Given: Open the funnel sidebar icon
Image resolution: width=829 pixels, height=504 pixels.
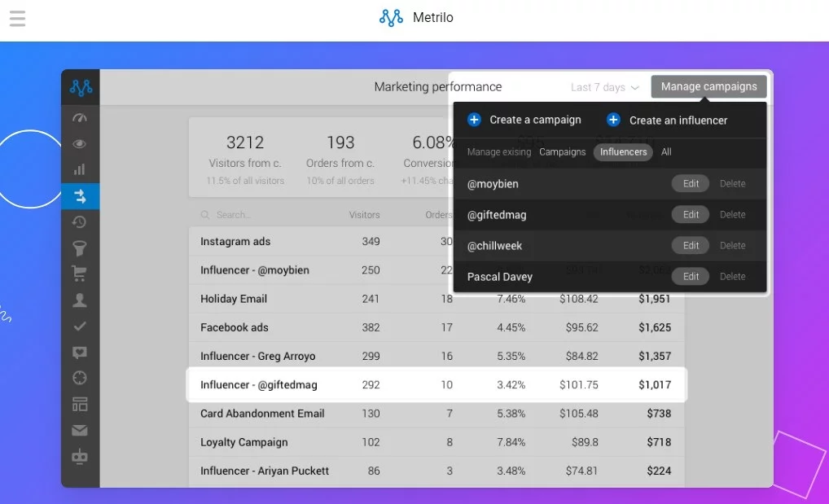Looking at the screenshot, I should 80,248.
